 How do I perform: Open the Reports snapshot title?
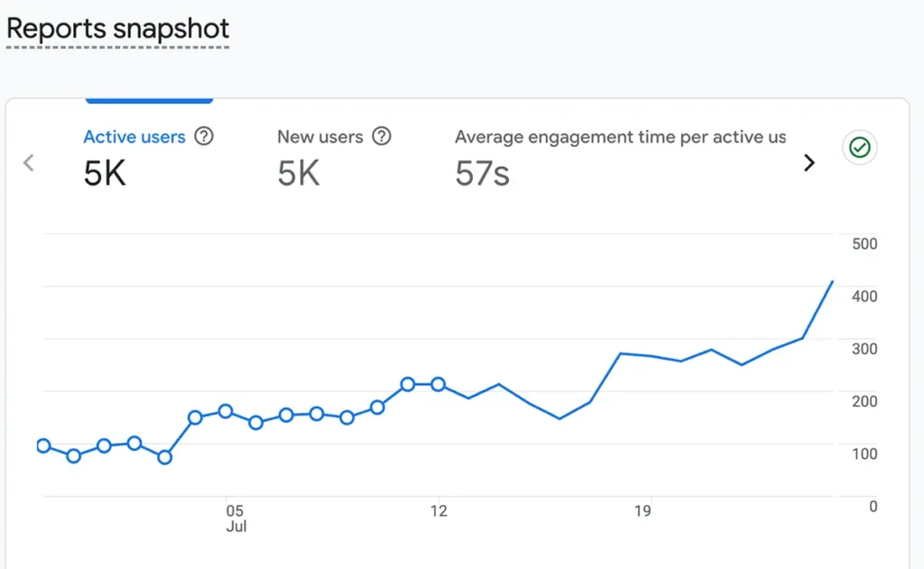118,28
